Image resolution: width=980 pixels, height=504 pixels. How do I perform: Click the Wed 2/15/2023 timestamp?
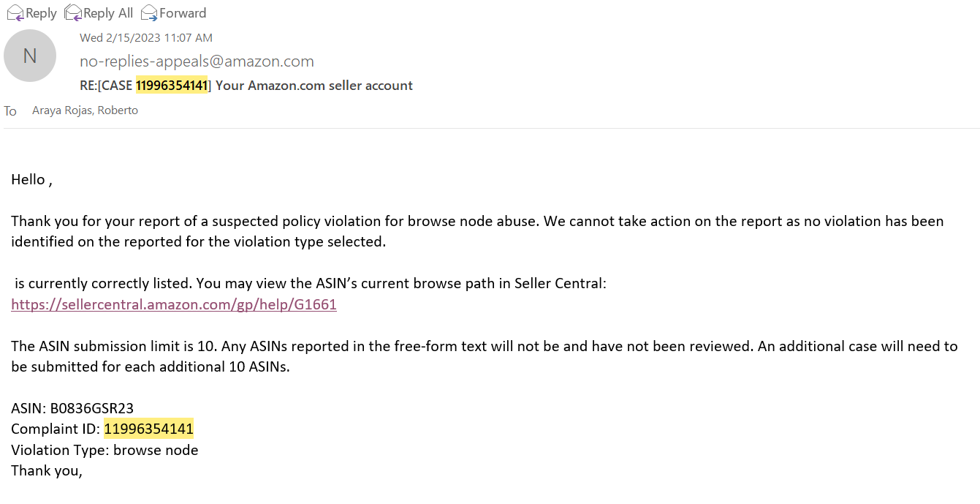tap(146, 37)
